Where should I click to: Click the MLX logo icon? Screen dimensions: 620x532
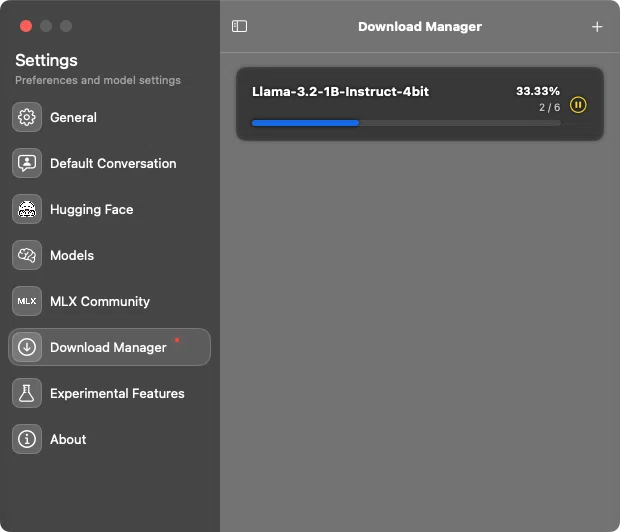tap(26, 301)
